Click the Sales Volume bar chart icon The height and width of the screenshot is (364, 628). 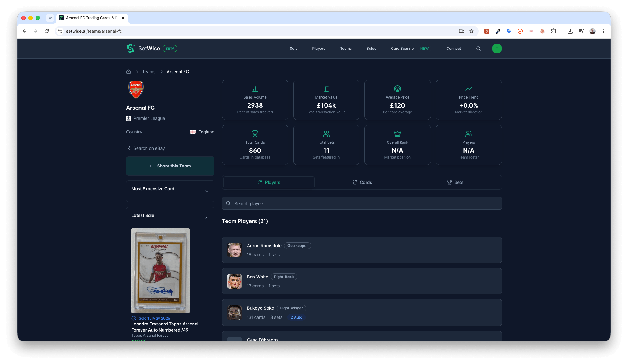tap(255, 89)
